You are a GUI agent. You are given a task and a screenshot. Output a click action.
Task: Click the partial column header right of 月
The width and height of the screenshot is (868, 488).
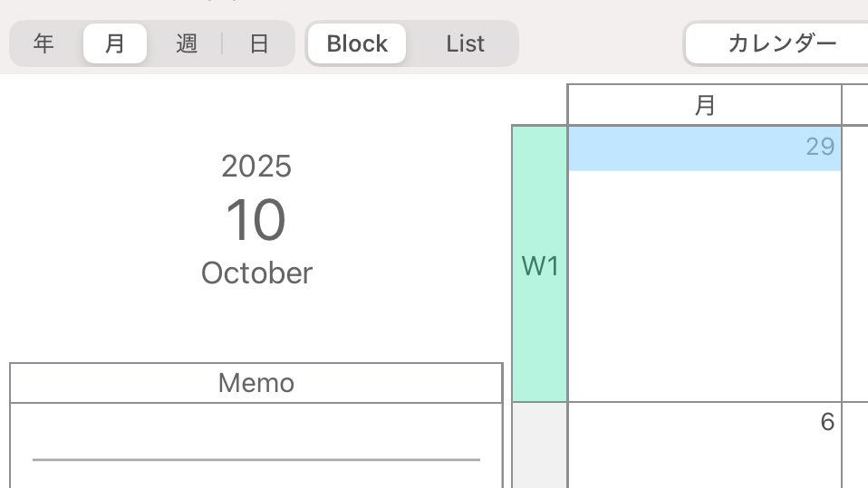(855, 105)
